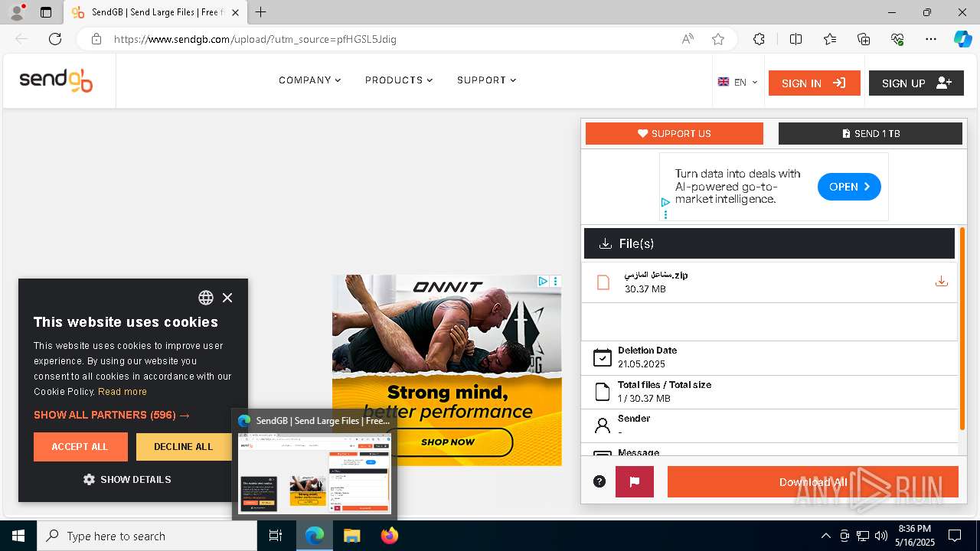Open Browser essentials icon
This screenshot has height=551, width=980.
pos(898,39)
